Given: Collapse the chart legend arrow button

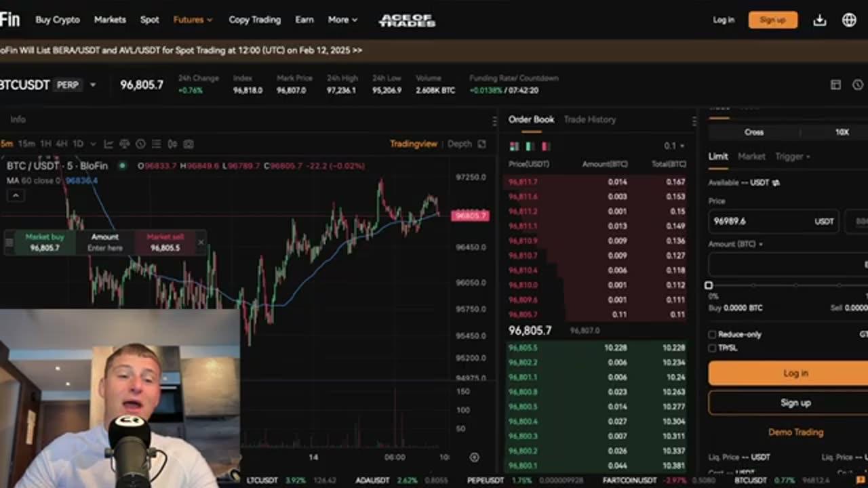Looking at the screenshot, I should pos(16,195).
